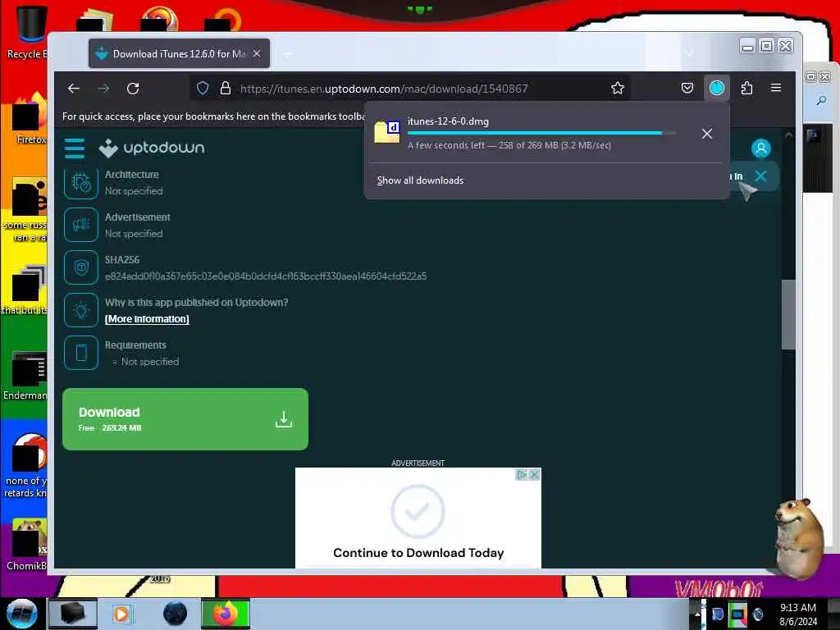Click the Requirements device icon
The image size is (840, 630).
tap(81, 353)
